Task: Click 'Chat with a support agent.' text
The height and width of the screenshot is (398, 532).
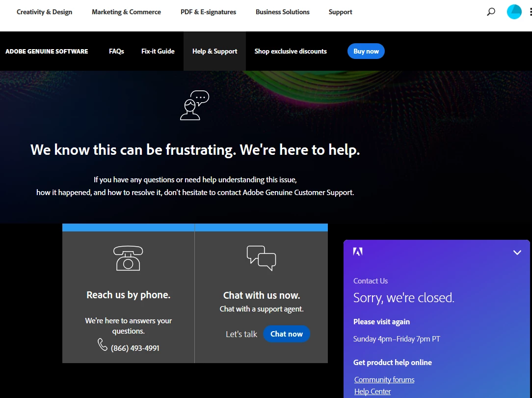Action: [262, 309]
